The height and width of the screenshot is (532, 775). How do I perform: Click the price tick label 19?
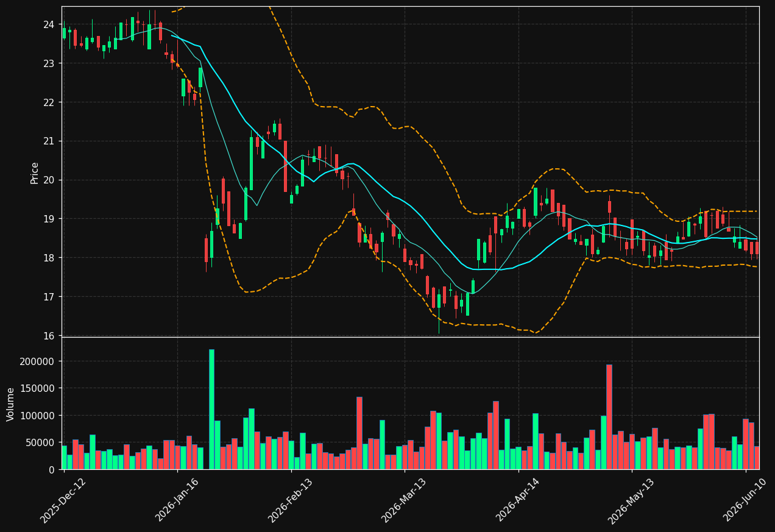(49, 219)
